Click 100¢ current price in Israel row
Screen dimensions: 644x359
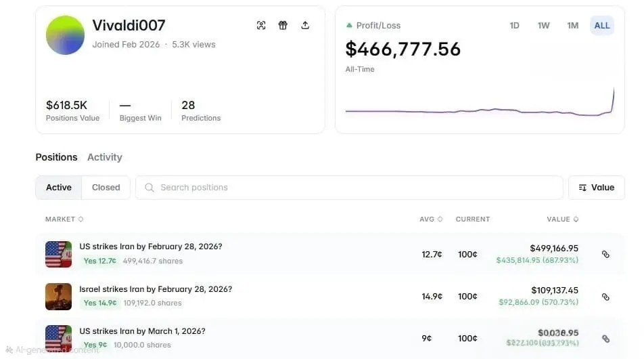point(467,296)
